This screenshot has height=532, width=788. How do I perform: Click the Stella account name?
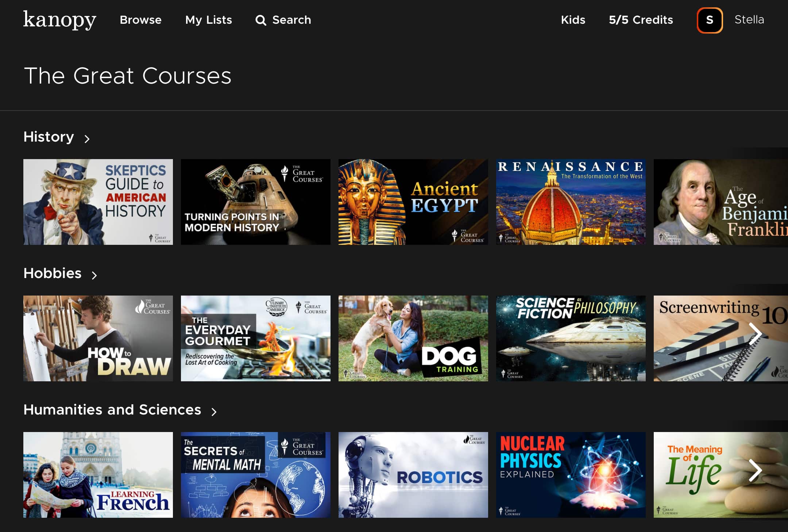[x=749, y=20]
